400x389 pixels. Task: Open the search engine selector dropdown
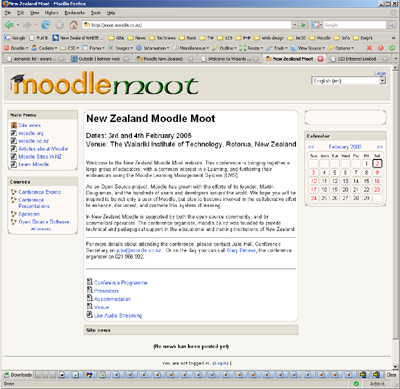(317, 25)
